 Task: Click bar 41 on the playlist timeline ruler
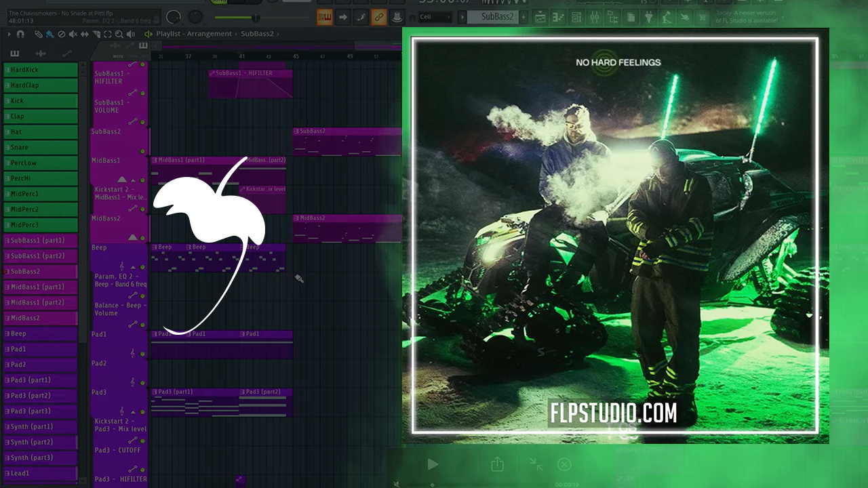[x=242, y=56]
